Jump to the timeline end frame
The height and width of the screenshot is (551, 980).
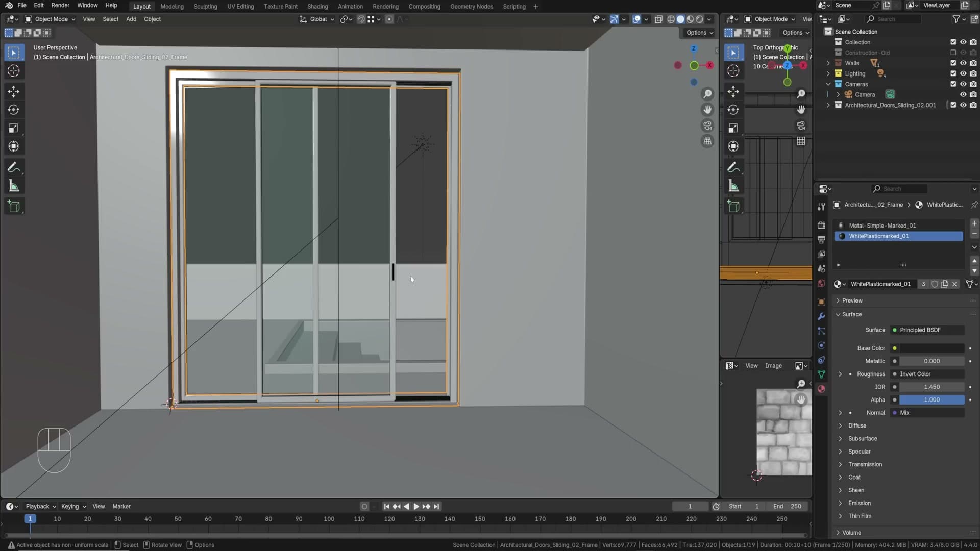tap(436, 507)
